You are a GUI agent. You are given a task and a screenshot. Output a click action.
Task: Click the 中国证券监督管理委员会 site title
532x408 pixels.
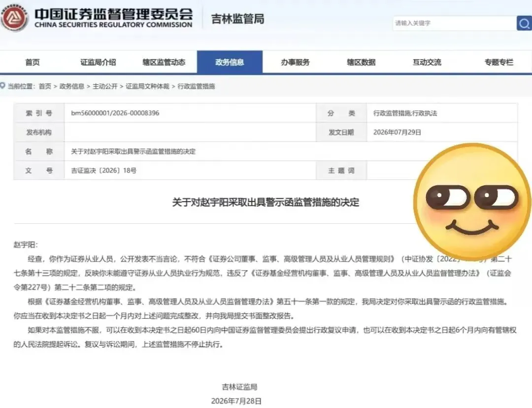pyautogui.click(x=114, y=14)
